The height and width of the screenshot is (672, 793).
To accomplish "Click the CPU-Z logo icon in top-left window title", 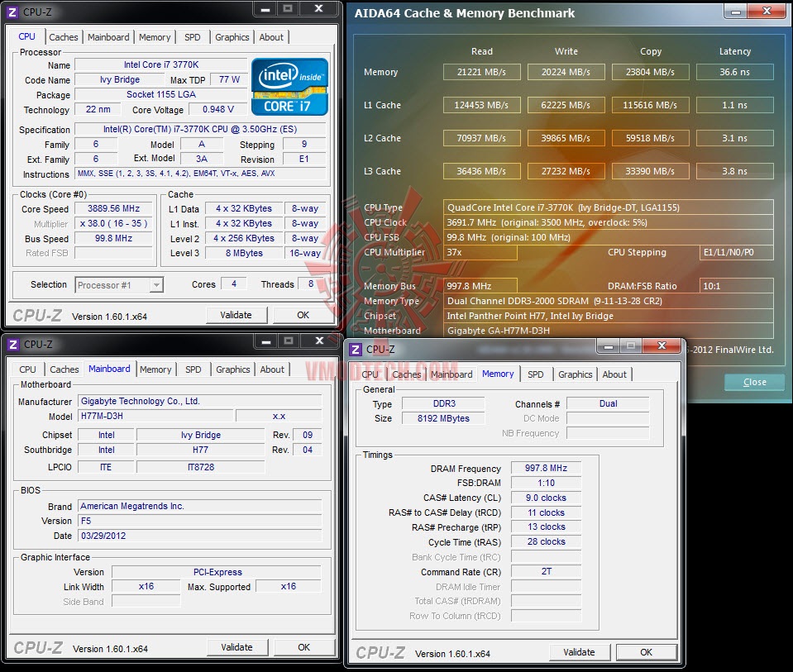I will coord(12,12).
